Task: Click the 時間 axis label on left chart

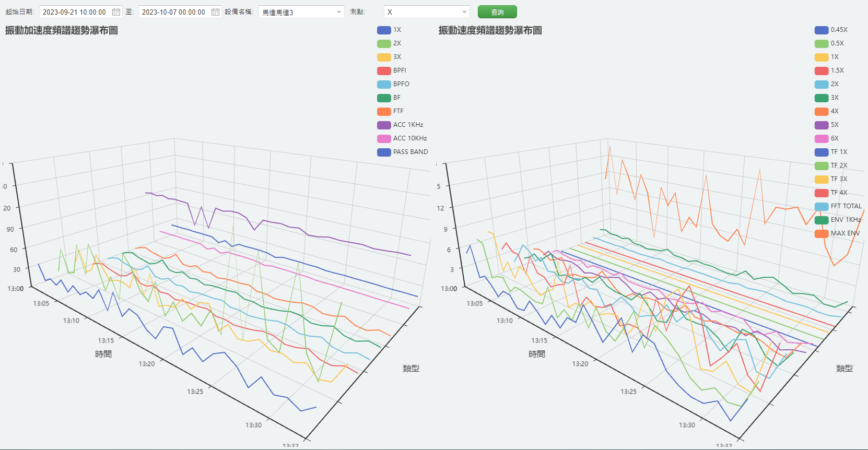Action: coord(103,354)
